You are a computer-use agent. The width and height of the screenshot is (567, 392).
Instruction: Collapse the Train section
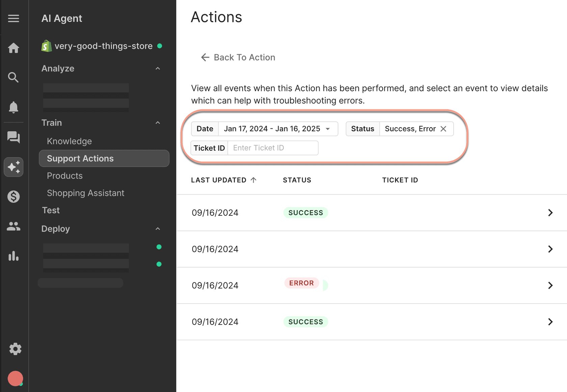tap(158, 123)
